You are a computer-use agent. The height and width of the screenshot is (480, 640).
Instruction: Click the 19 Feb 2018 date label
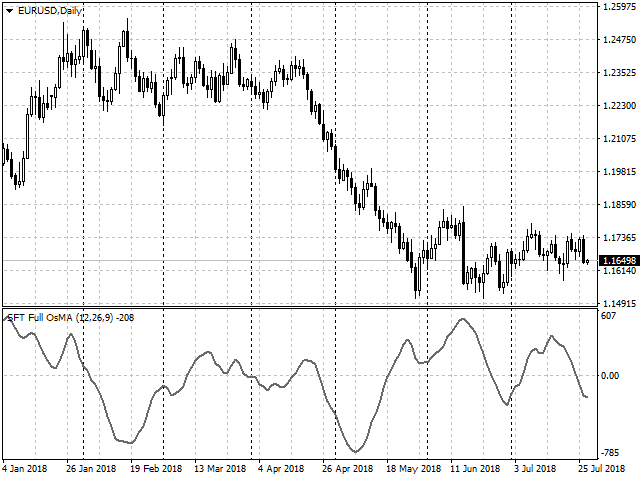(x=156, y=469)
